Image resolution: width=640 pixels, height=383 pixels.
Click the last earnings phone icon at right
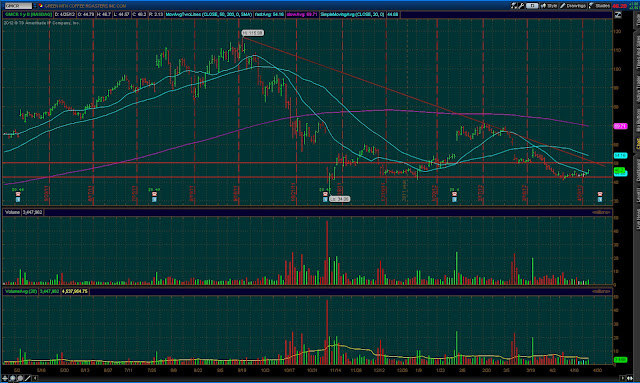point(600,195)
